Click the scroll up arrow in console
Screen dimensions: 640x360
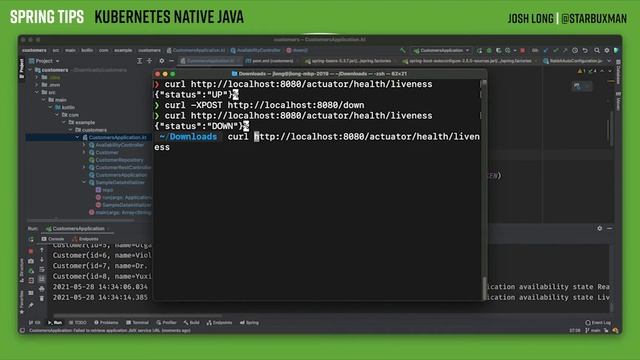tap(42, 250)
